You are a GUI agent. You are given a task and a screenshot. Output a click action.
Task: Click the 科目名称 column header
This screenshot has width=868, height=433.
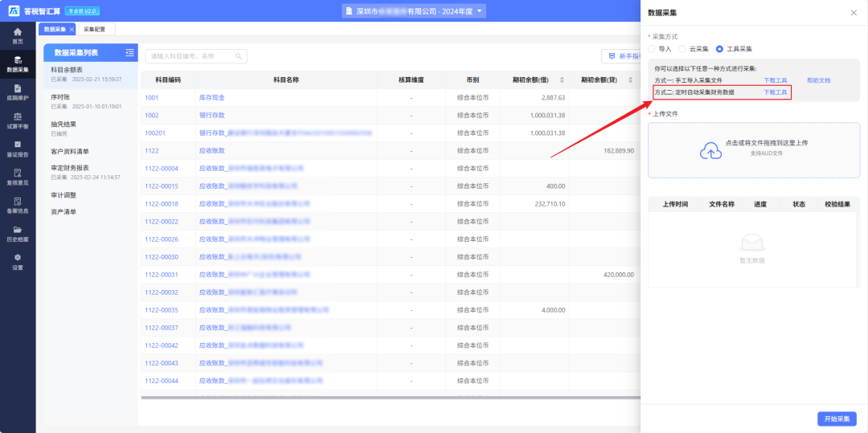pyautogui.click(x=286, y=80)
